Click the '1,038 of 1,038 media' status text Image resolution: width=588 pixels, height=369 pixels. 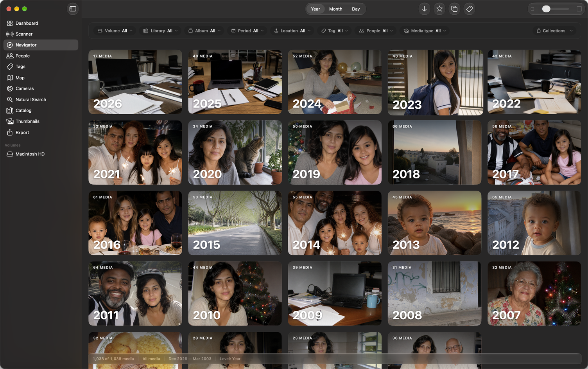tap(113, 359)
